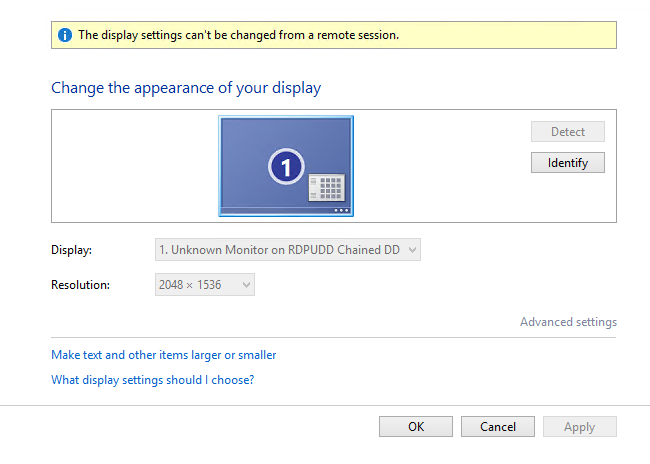Image resolution: width=650 pixels, height=464 pixels.
Task: Click the blue info icon in the yellow banner
Action: pos(65,35)
